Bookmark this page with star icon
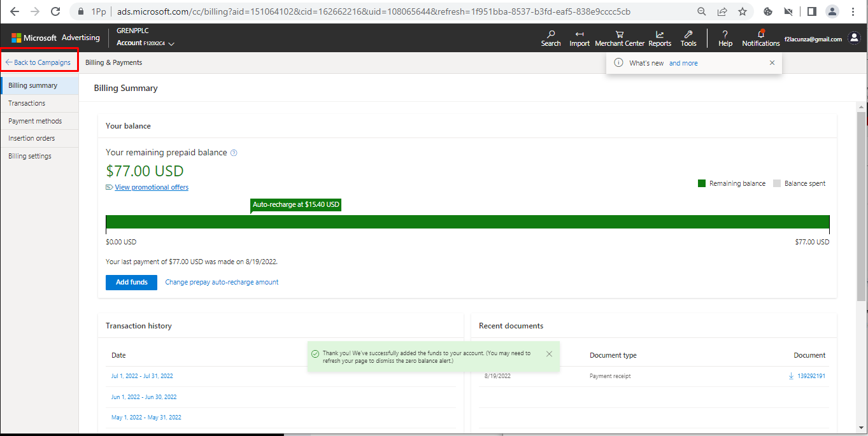 point(743,11)
